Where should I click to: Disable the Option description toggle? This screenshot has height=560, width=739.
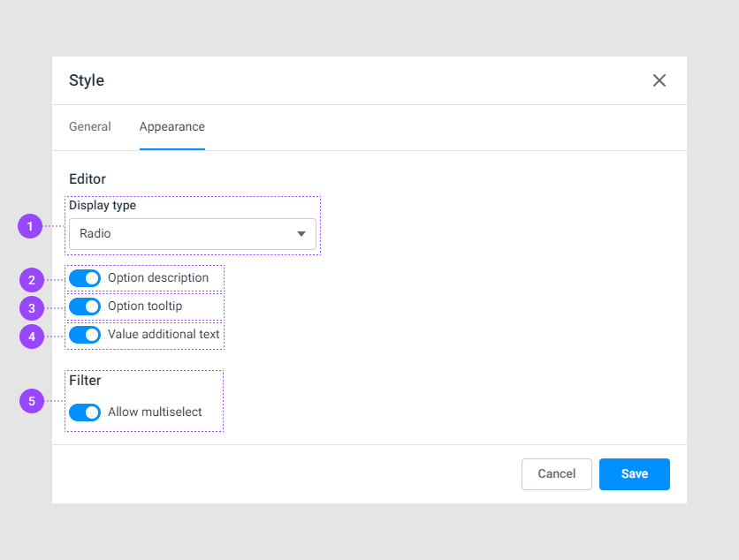[85, 278]
